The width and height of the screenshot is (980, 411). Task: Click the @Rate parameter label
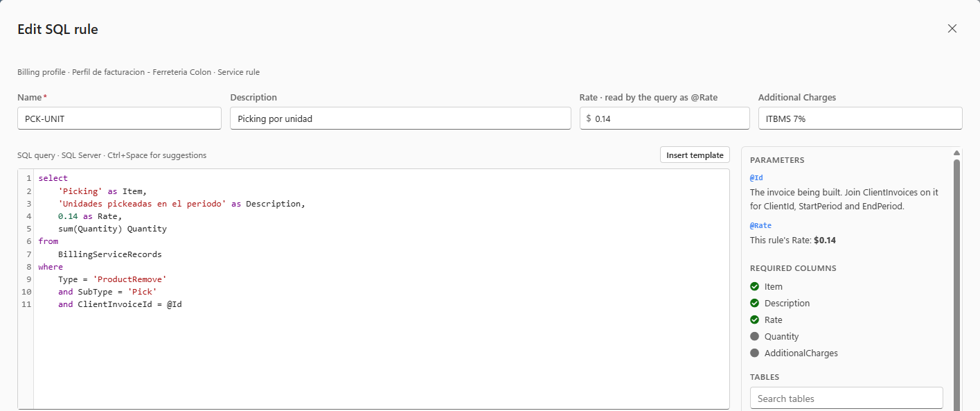click(x=760, y=225)
